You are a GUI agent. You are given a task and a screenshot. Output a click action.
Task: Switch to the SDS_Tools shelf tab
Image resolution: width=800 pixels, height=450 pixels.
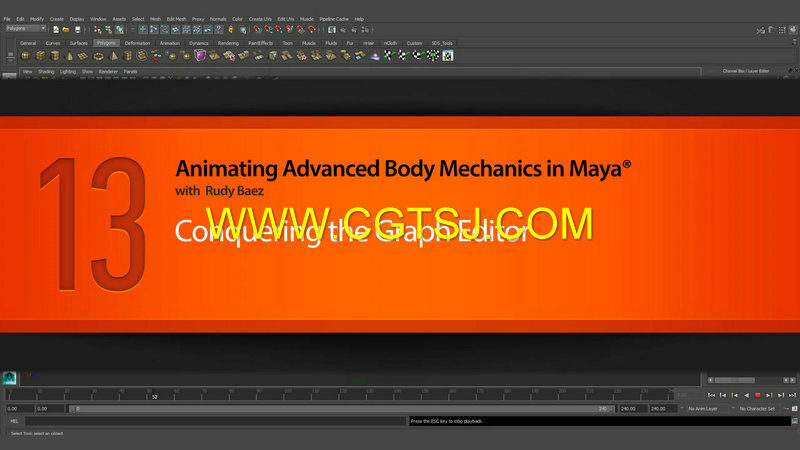coord(442,43)
